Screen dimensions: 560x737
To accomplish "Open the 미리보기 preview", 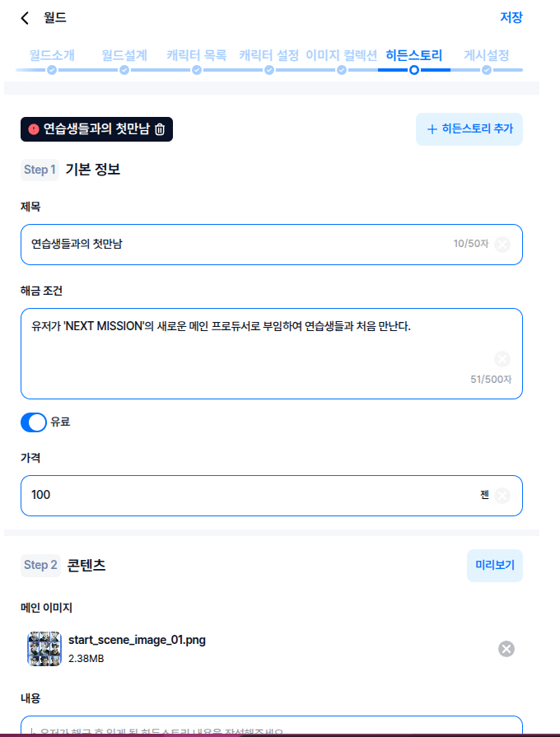I will [x=494, y=566].
